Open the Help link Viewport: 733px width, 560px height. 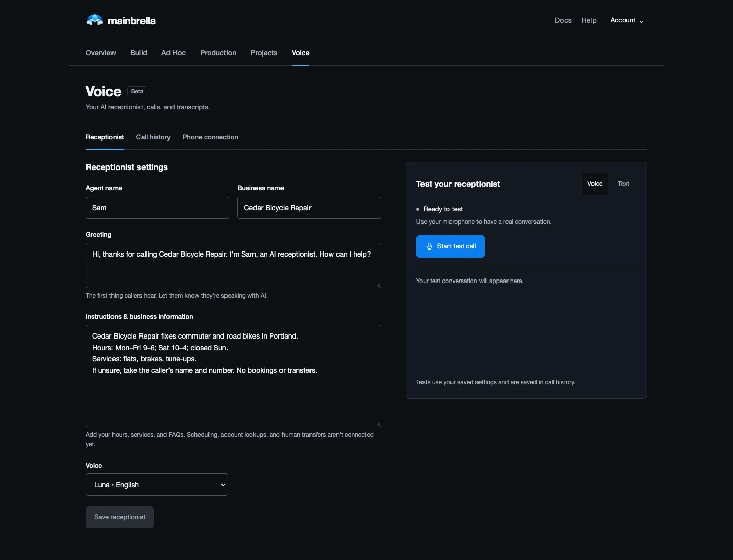tap(589, 20)
